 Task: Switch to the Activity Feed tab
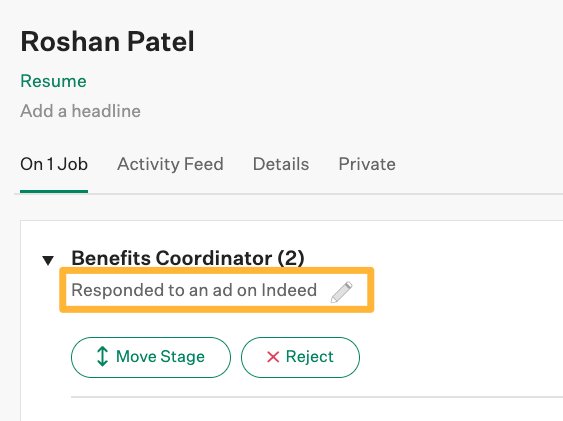(170, 164)
